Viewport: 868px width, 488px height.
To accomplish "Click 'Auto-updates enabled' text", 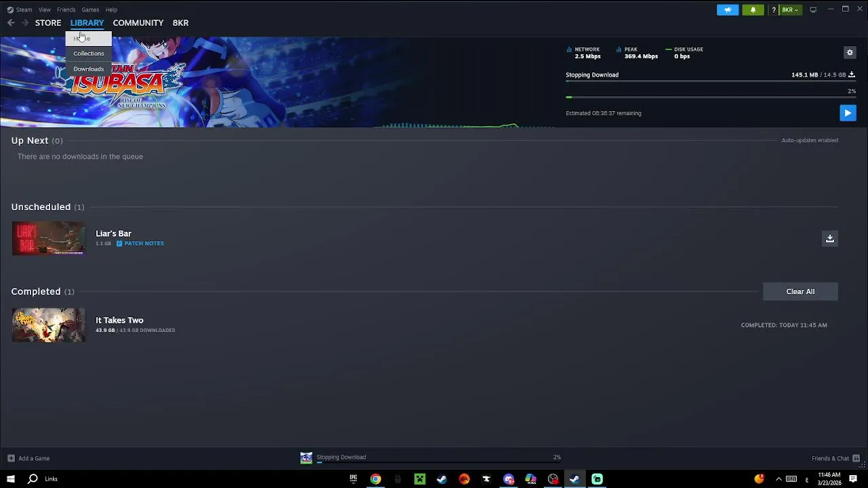I will coord(810,140).
